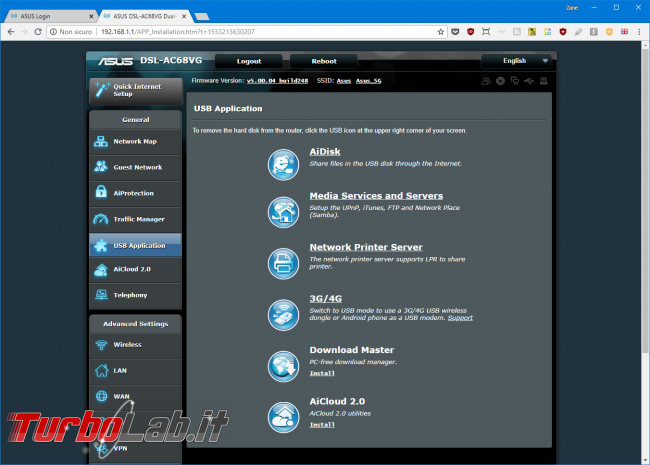Click the printer status icon in header

pos(543,81)
